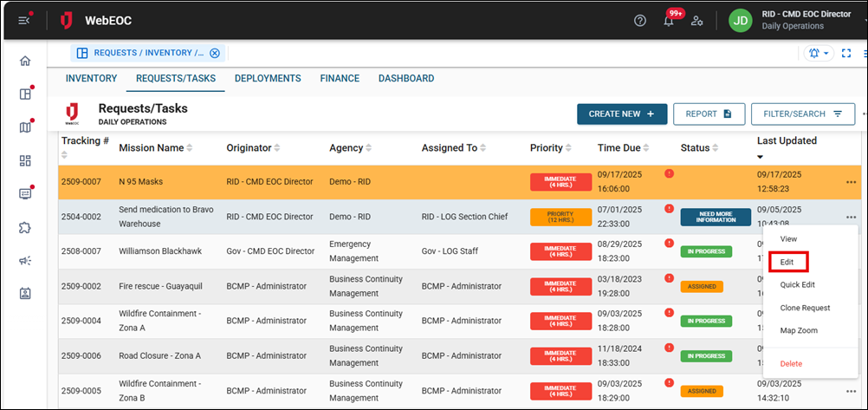Choose Delete from the context menu
Screen dimensions: 868x410
click(x=792, y=363)
